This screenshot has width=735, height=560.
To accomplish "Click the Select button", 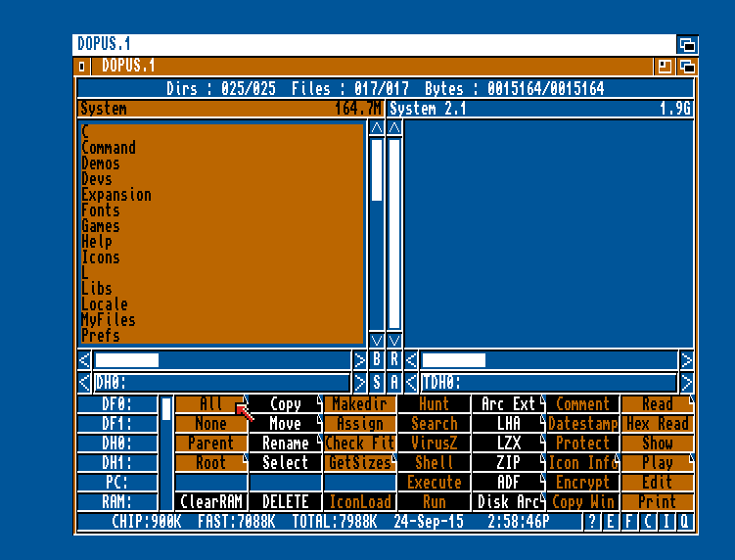I will [x=286, y=463].
